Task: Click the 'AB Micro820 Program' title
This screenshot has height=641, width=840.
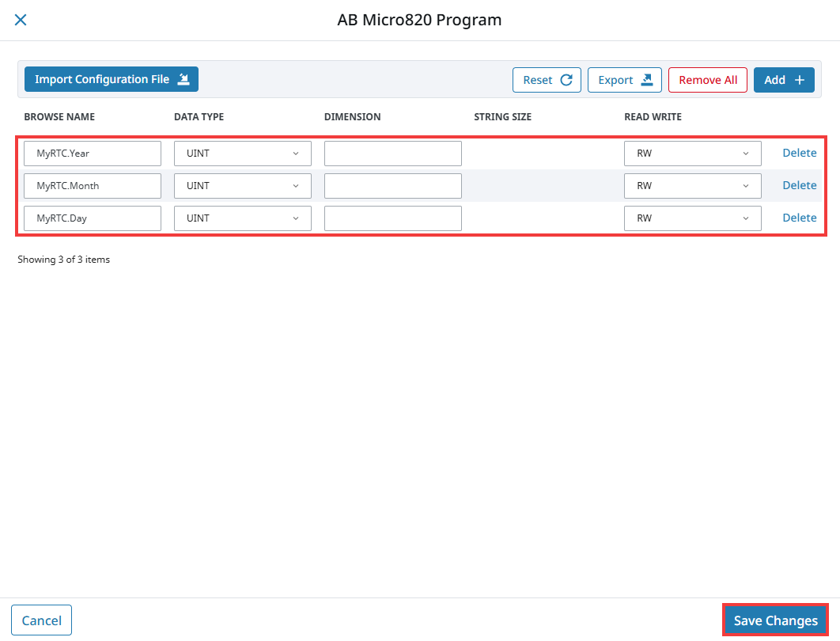Action: [x=419, y=20]
